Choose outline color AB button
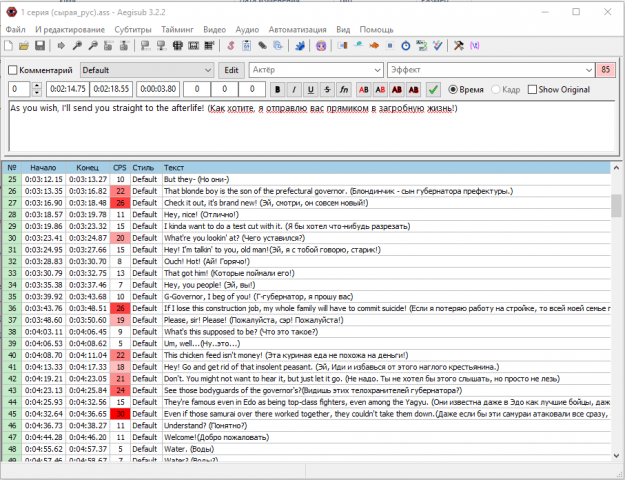The image size is (625, 480). pyautogui.click(x=397, y=90)
